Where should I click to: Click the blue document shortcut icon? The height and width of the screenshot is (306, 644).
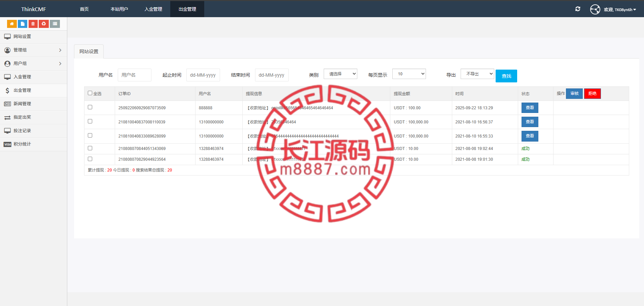pos(23,24)
